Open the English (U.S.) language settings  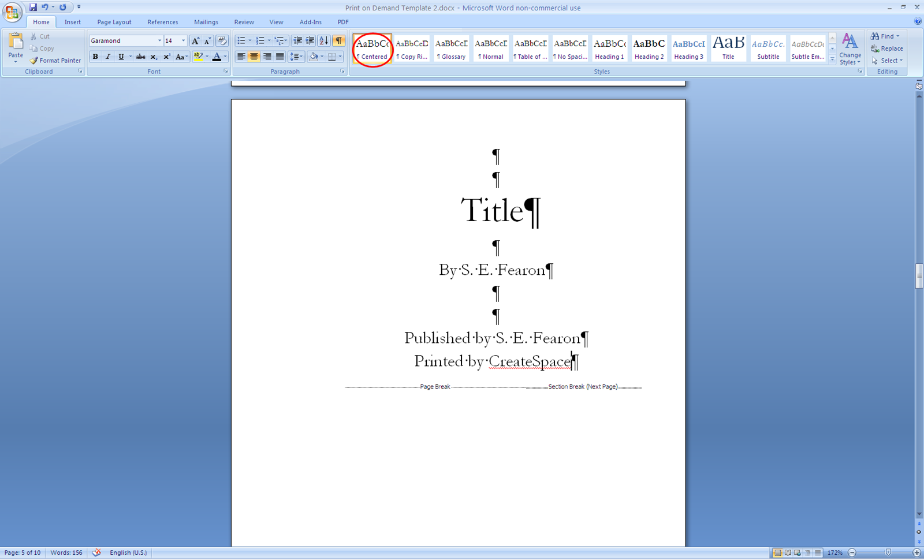pyautogui.click(x=128, y=552)
